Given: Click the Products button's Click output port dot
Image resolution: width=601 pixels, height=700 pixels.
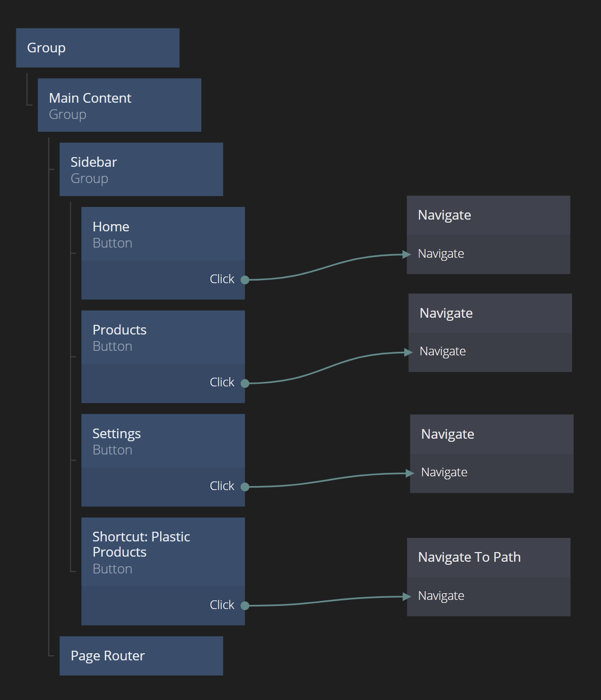Looking at the screenshot, I should coord(245,383).
